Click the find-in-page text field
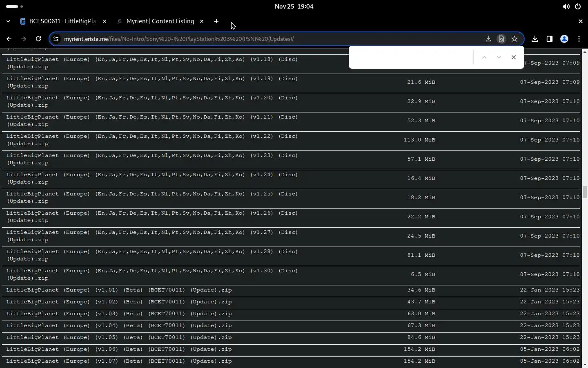 tap(412, 57)
